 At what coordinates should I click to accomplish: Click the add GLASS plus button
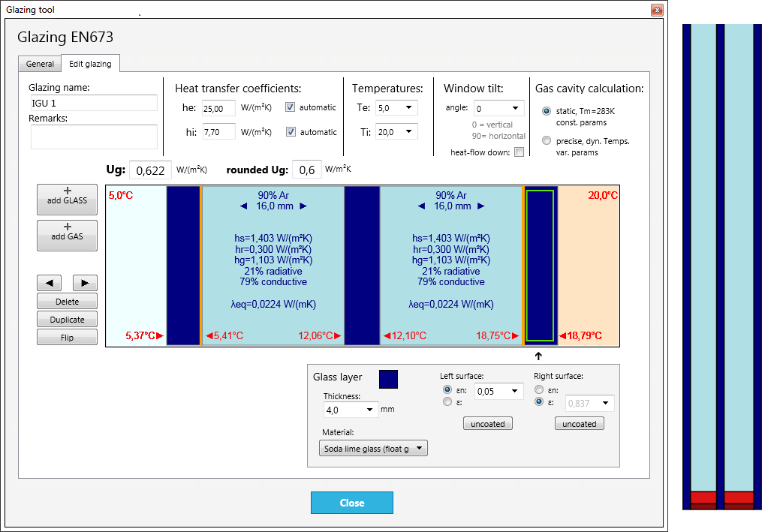tap(67, 200)
